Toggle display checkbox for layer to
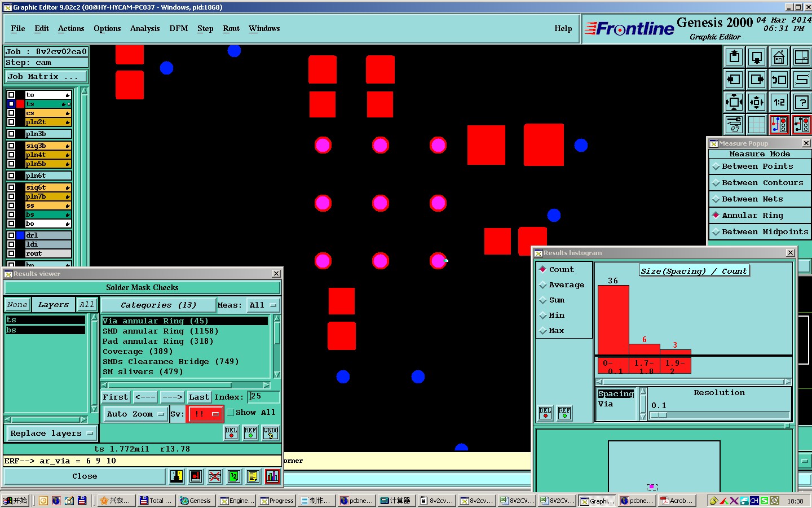 click(x=11, y=95)
